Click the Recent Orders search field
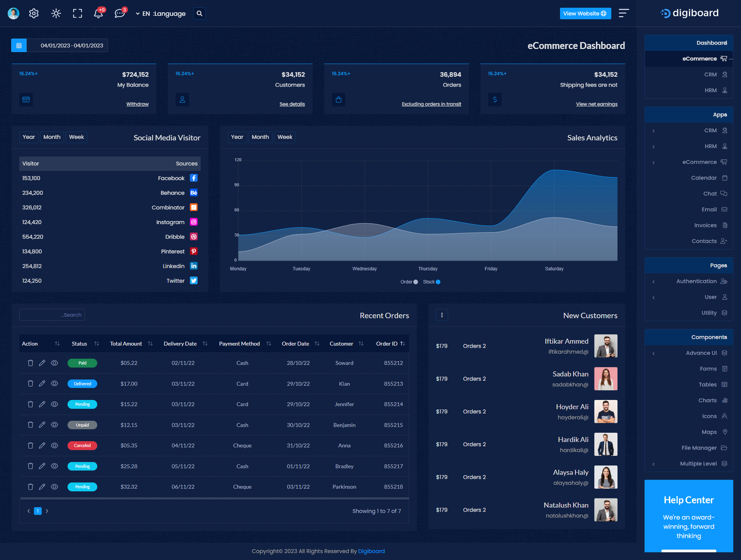The width and height of the screenshot is (741, 560). click(52, 315)
